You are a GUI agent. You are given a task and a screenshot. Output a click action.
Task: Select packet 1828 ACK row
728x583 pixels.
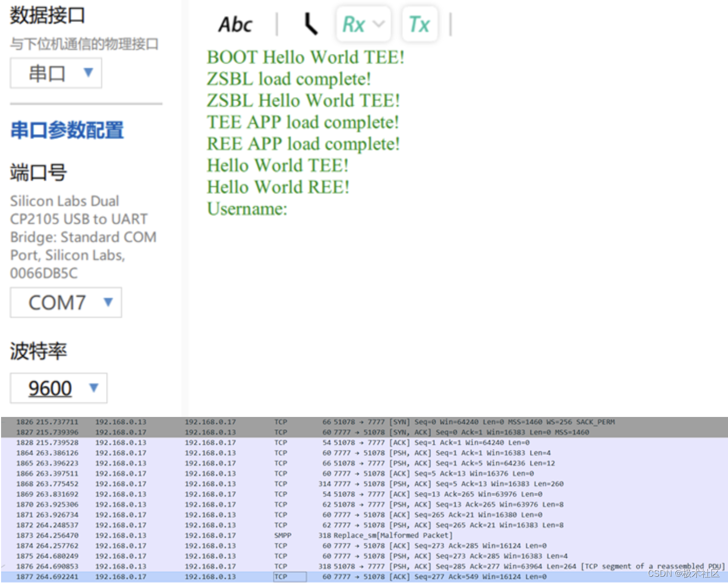click(x=364, y=442)
